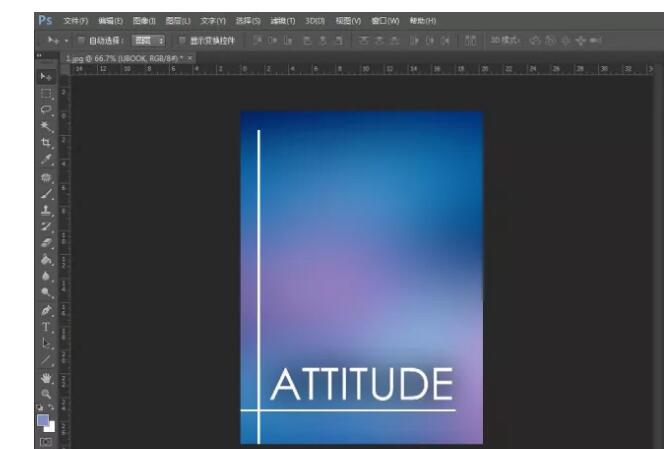Viewport: 672px width, 449px height.
Task: Select the Zoom tool
Action: coord(46,394)
